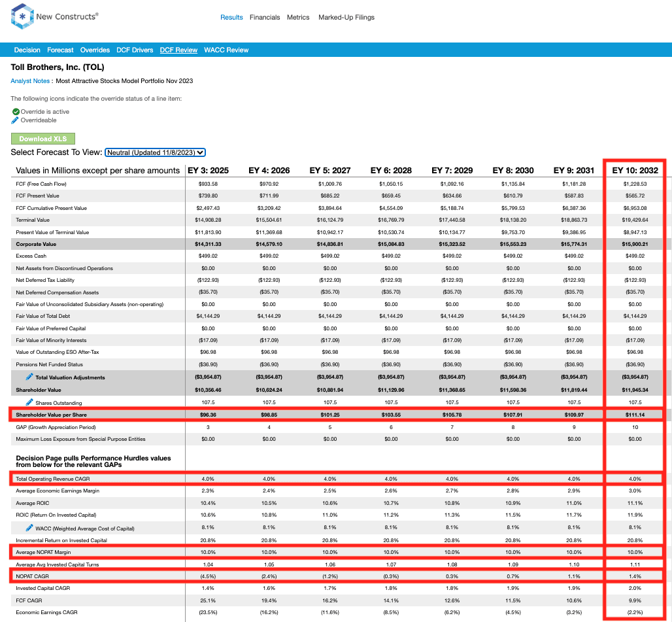Click the New Constructs hexagon logo

click(22, 16)
